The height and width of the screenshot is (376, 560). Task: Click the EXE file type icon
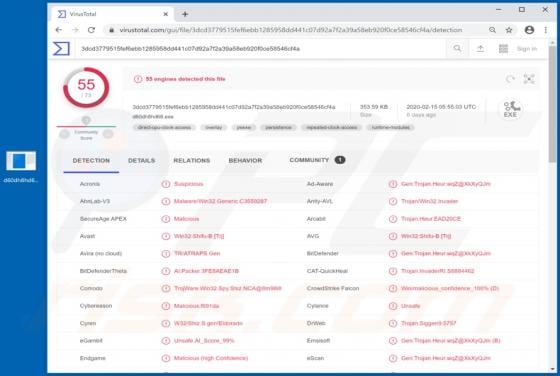click(511, 110)
